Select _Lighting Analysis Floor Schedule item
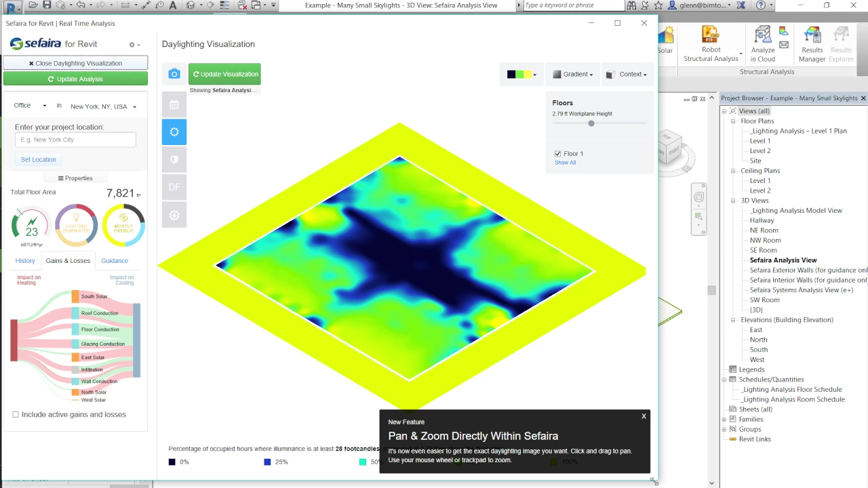Screen dimensions: 868x488 point(791,390)
